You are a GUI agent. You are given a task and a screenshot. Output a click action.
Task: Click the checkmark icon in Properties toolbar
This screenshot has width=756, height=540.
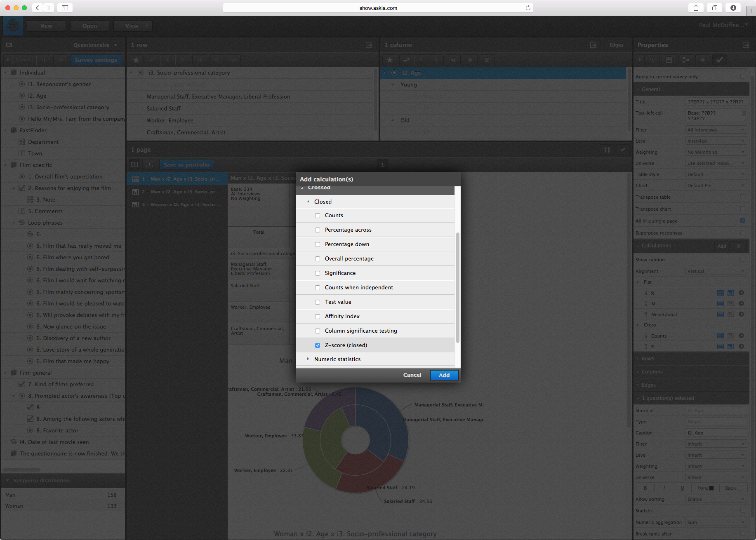[719, 60]
